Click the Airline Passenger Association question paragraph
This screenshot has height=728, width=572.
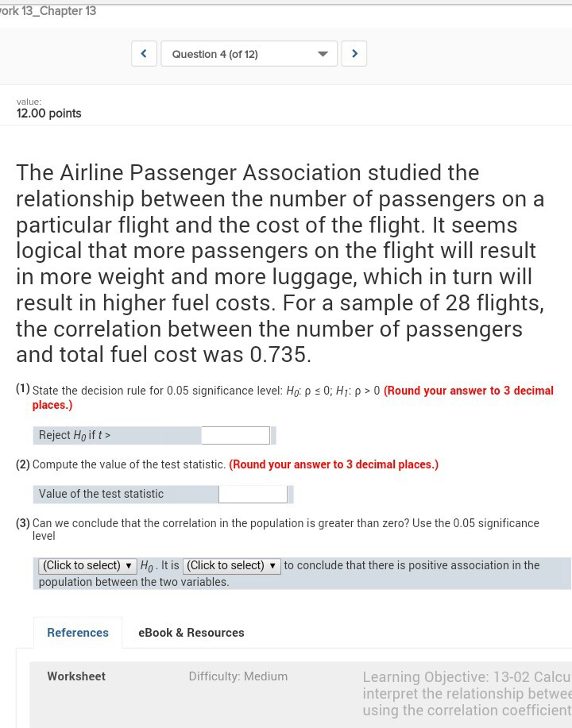(278, 262)
